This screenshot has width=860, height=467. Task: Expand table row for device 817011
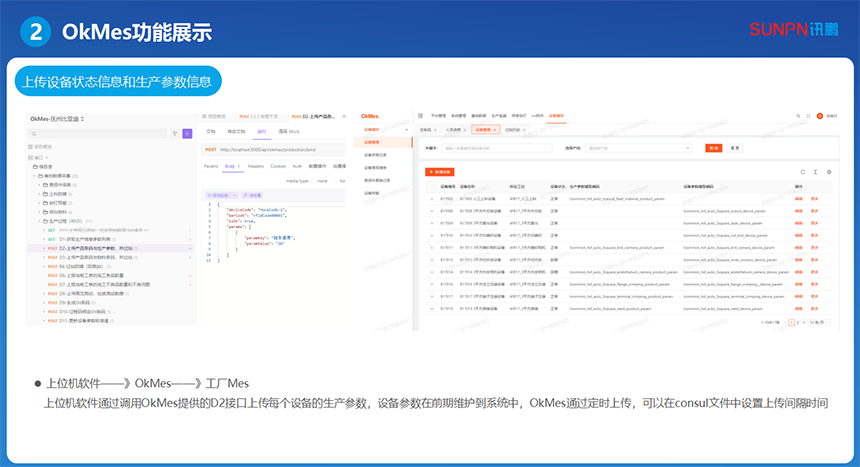point(432,248)
